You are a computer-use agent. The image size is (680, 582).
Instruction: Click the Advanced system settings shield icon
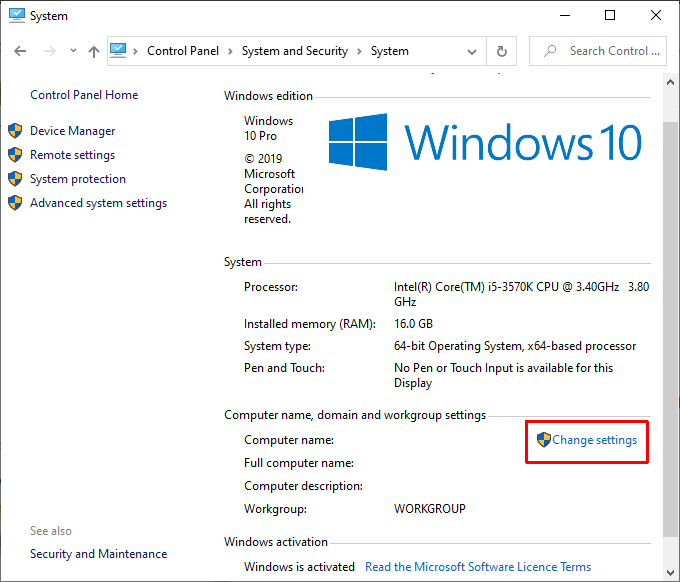coord(15,203)
